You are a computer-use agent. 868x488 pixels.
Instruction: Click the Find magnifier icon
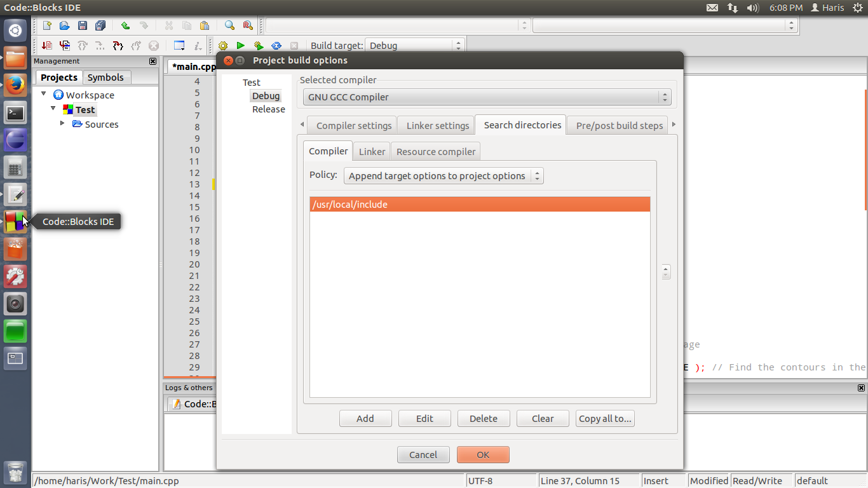click(229, 25)
